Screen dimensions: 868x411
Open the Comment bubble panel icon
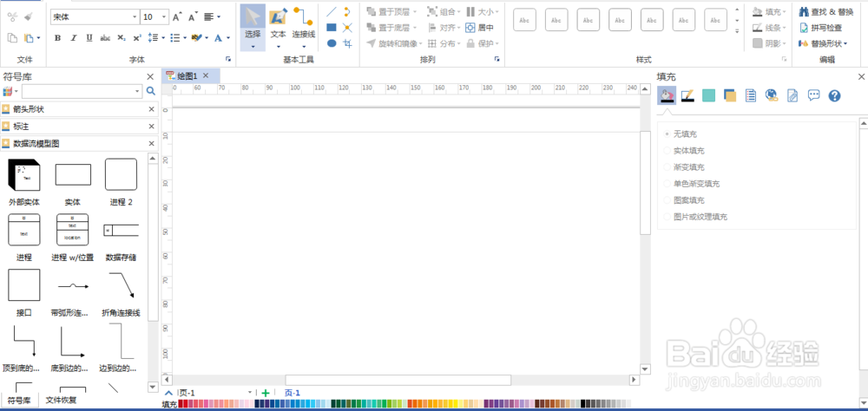pyautogui.click(x=813, y=95)
